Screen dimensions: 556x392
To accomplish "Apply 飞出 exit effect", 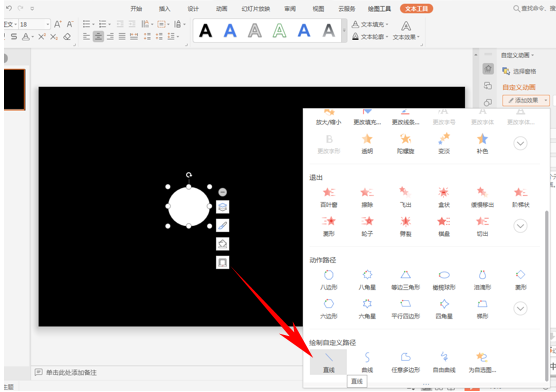I will [405, 197].
